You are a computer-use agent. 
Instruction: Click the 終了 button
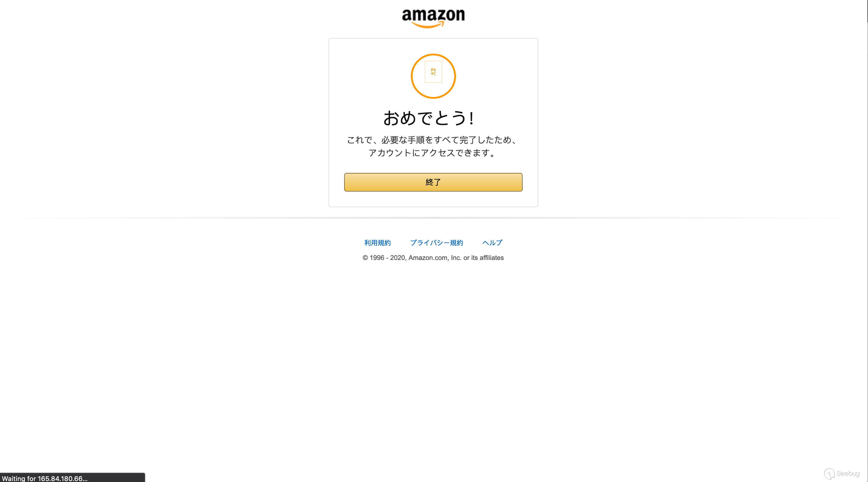click(433, 182)
